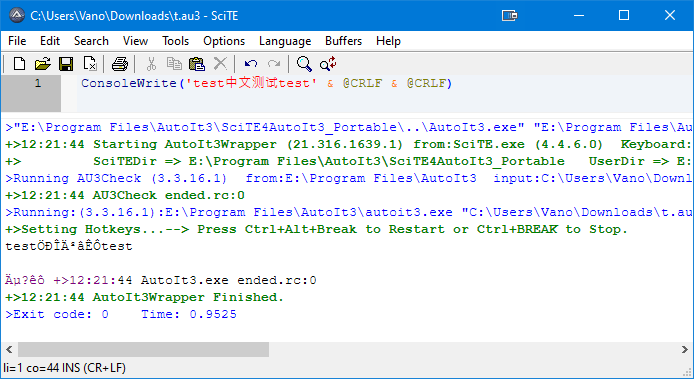This screenshot has width=694, height=379.
Task: Click line number 1 in margin
Action: coord(38,83)
